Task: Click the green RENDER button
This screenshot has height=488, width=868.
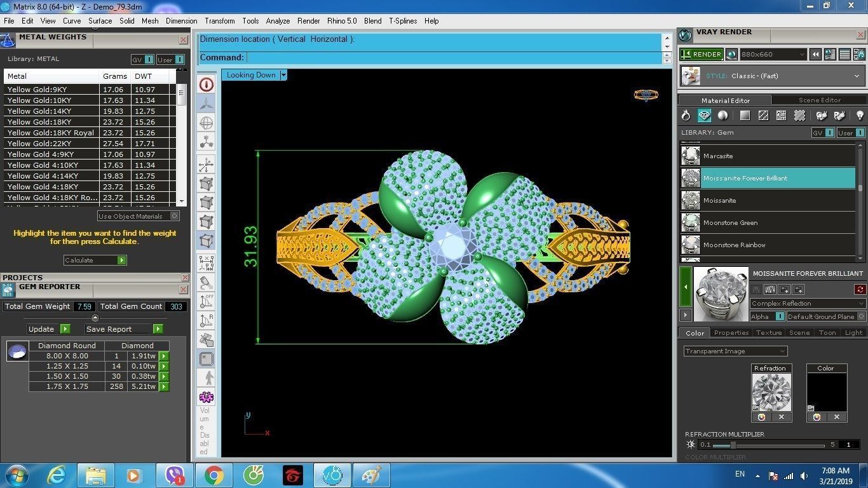Action: [702, 55]
